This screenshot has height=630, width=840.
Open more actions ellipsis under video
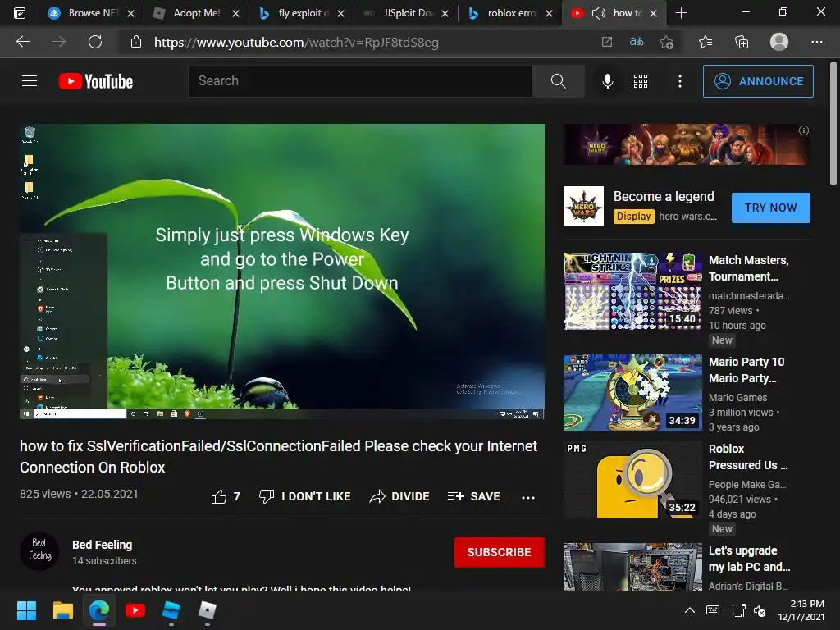point(528,497)
